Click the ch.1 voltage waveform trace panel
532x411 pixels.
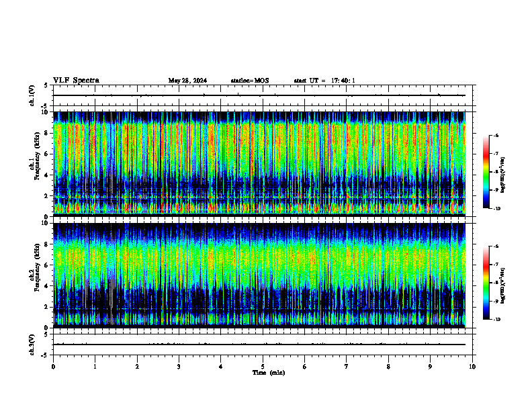pyautogui.click(x=263, y=95)
